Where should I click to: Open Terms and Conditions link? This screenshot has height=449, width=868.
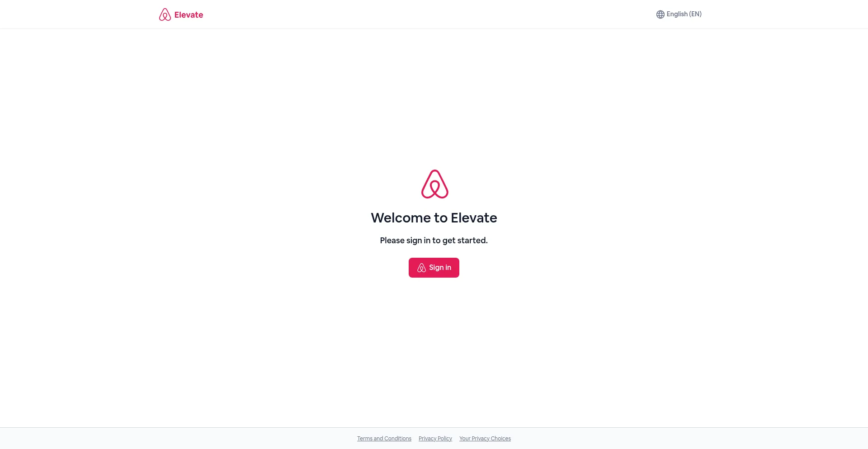pyautogui.click(x=384, y=439)
